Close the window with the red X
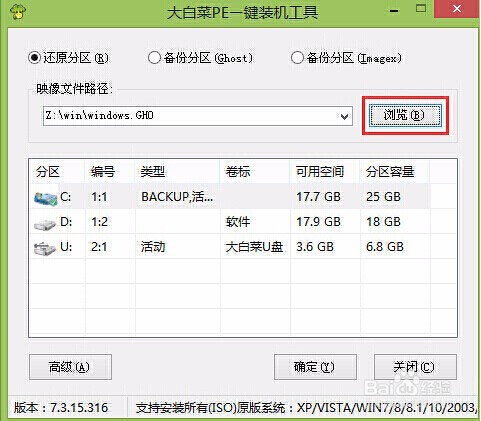This screenshot has height=421, width=481. [x=457, y=9]
